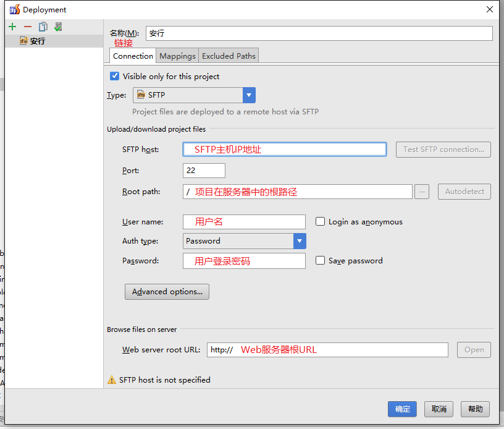Enable Login as anonymous checkbox
The image size is (504, 429).
[x=321, y=221]
